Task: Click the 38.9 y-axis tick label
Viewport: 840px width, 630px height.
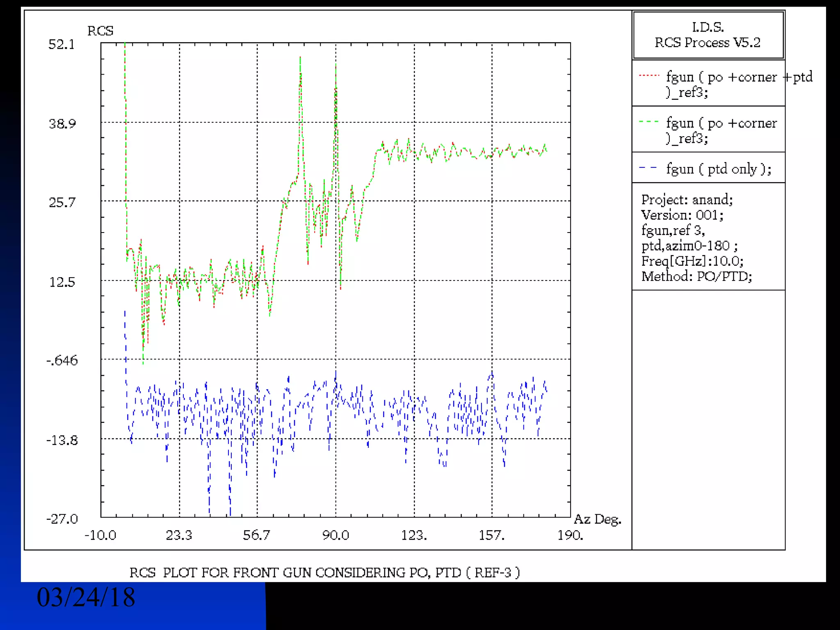Action: (x=62, y=123)
